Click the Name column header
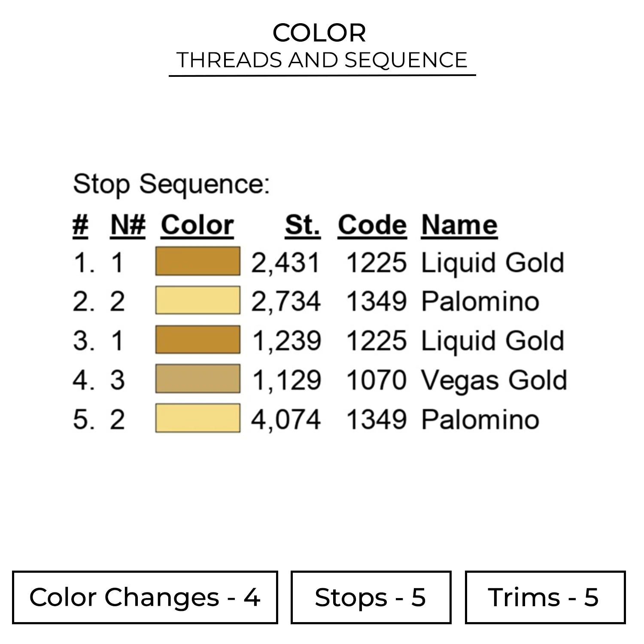644x644 pixels. pos(459,225)
